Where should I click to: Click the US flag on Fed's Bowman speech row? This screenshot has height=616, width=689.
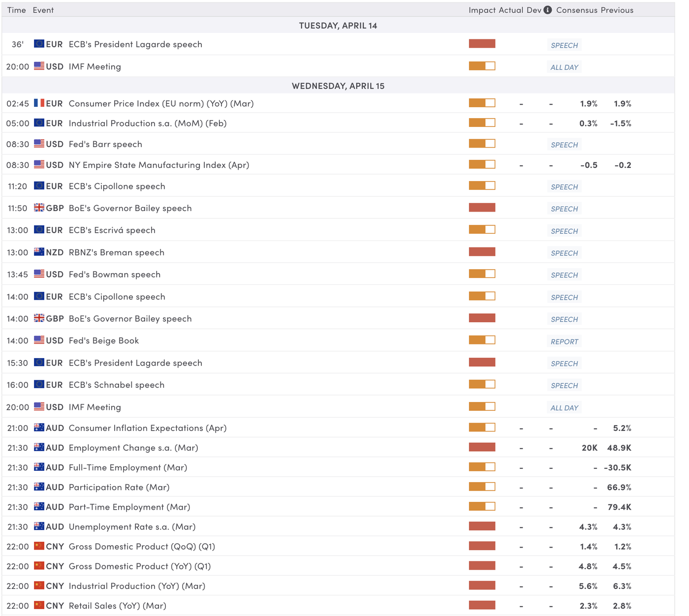click(x=39, y=274)
